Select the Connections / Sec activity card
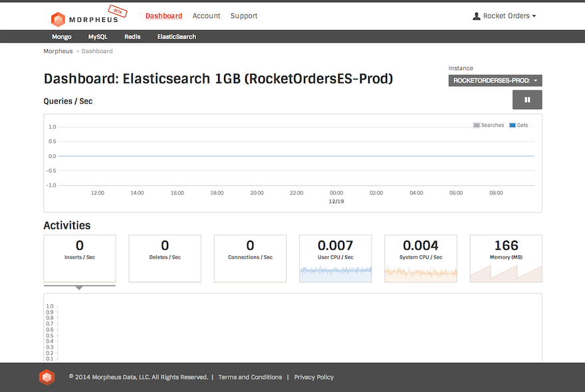This screenshot has height=392, width=585. pos(251,258)
